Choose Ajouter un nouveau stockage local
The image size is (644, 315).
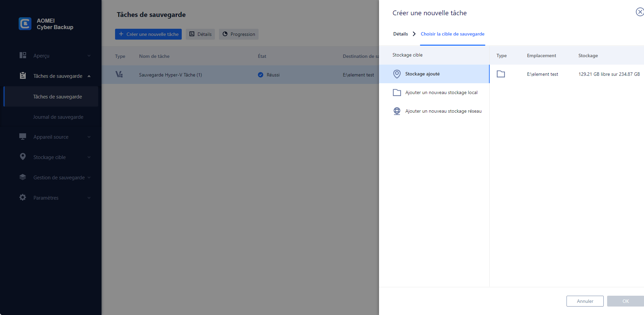pos(441,92)
